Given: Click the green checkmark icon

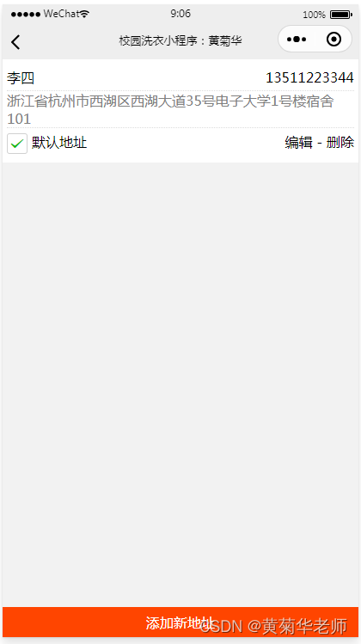Looking at the screenshot, I should pyautogui.click(x=17, y=144).
